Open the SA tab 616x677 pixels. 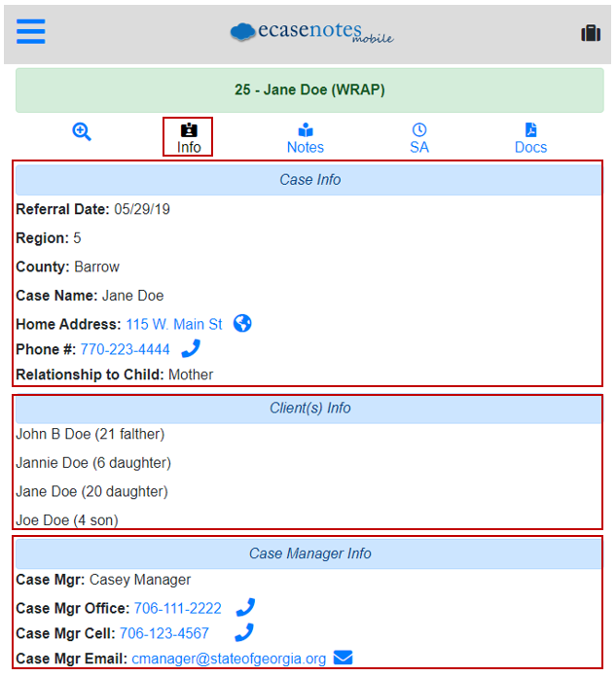click(x=419, y=138)
